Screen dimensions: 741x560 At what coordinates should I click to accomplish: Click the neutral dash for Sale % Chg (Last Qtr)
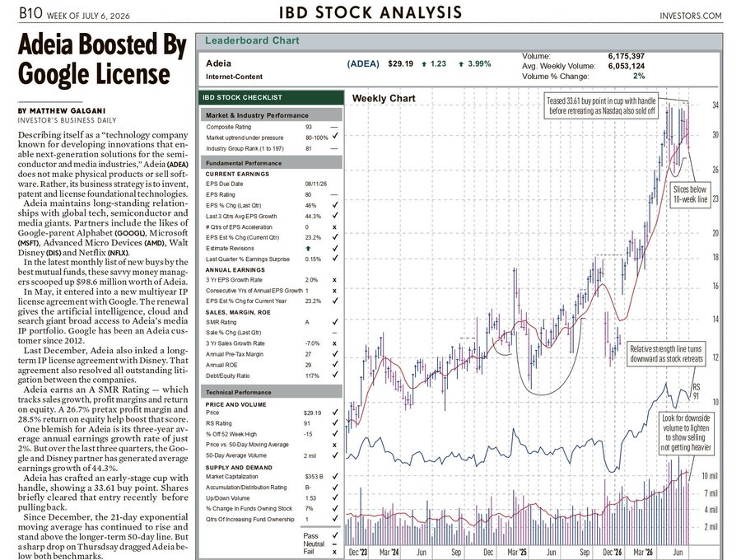(x=334, y=333)
